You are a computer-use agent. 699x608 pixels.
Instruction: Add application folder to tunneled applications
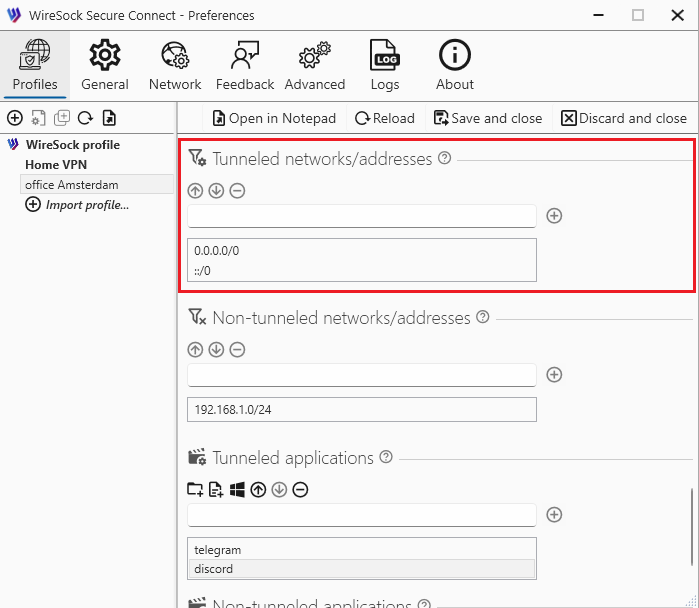coord(195,490)
